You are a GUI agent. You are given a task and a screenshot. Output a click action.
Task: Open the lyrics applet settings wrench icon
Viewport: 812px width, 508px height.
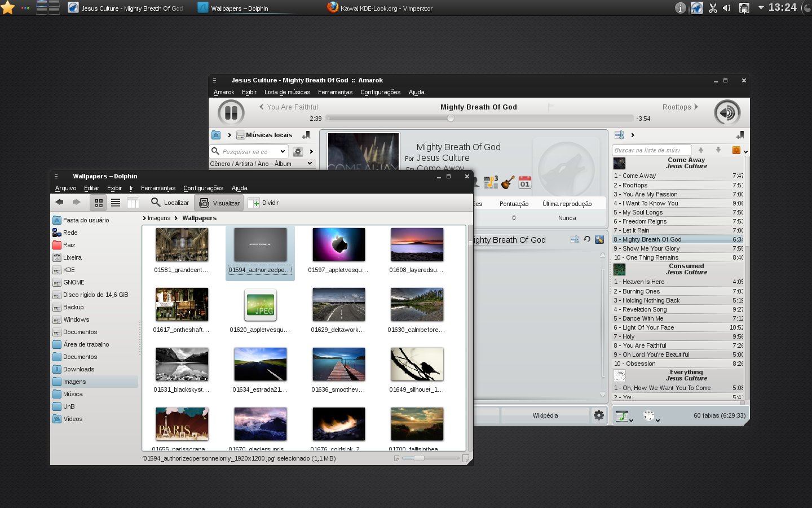(599, 239)
